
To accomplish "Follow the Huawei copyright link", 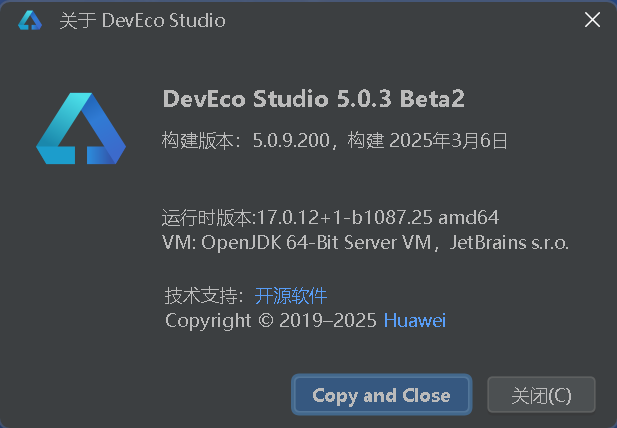I will (x=414, y=321).
